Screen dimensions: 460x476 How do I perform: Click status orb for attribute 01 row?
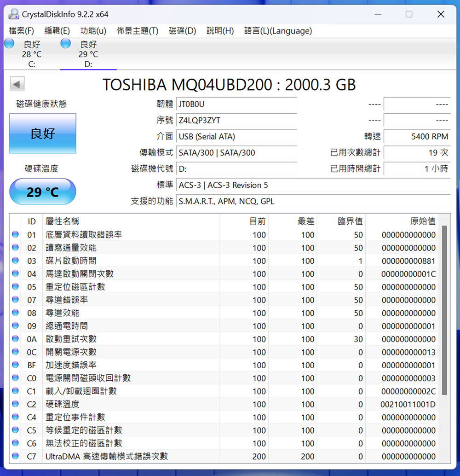tap(15, 235)
